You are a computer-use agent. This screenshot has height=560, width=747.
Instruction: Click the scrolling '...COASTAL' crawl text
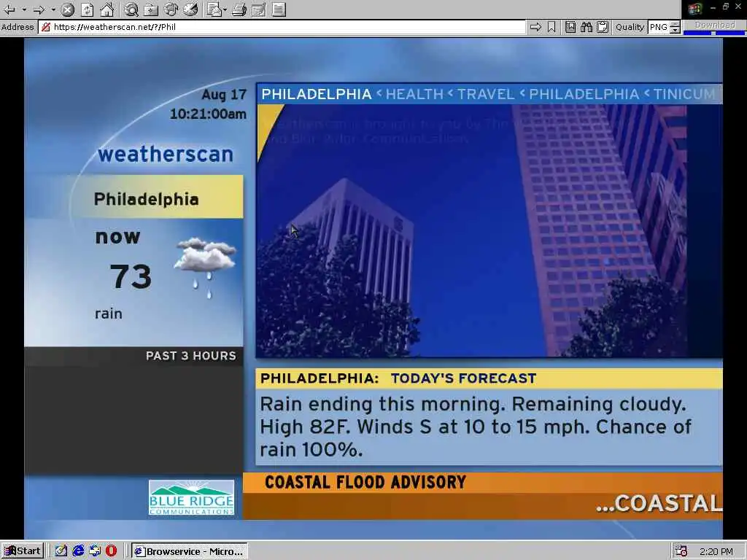point(659,503)
